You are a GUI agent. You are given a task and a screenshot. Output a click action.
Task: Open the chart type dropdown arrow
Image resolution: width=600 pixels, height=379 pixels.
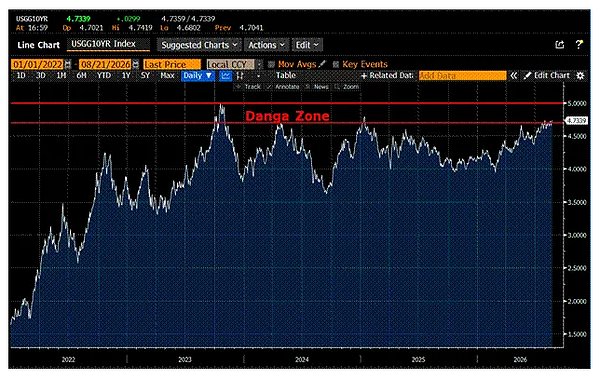coord(258,76)
